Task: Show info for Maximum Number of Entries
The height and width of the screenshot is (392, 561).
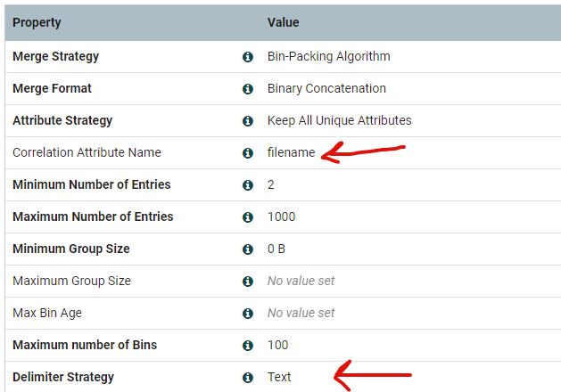Action: pos(248,217)
